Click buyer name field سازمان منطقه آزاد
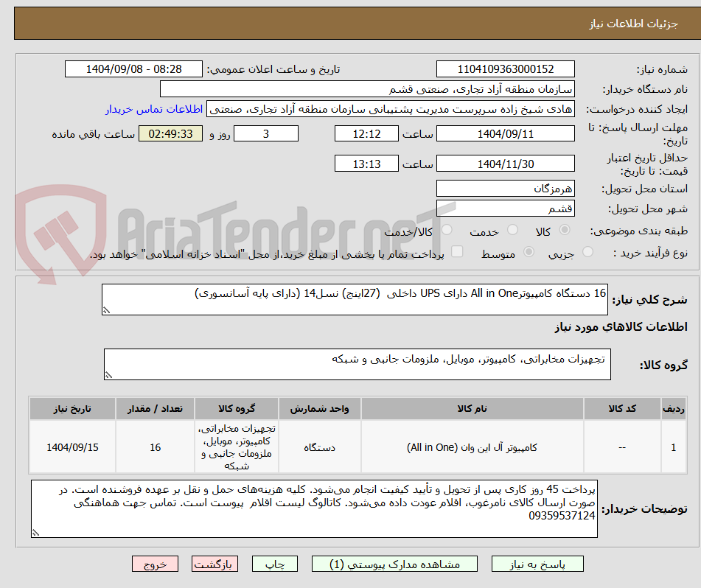Screen dimensions: 701x588 (367, 89)
